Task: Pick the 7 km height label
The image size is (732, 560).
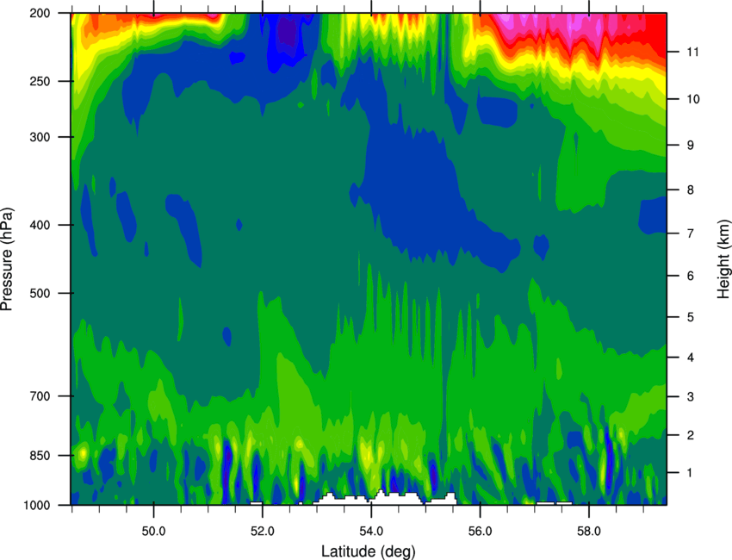Action: [691, 233]
